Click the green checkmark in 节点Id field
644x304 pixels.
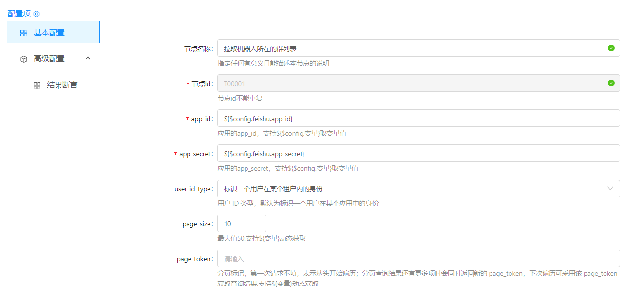(x=611, y=83)
